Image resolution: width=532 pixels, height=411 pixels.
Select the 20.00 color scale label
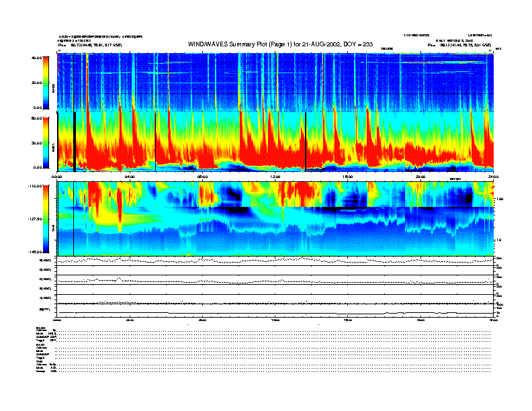37,83
